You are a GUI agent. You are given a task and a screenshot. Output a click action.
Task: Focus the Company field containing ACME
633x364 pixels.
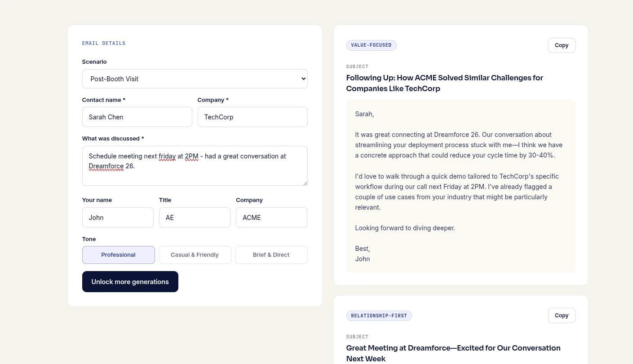pyautogui.click(x=271, y=217)
